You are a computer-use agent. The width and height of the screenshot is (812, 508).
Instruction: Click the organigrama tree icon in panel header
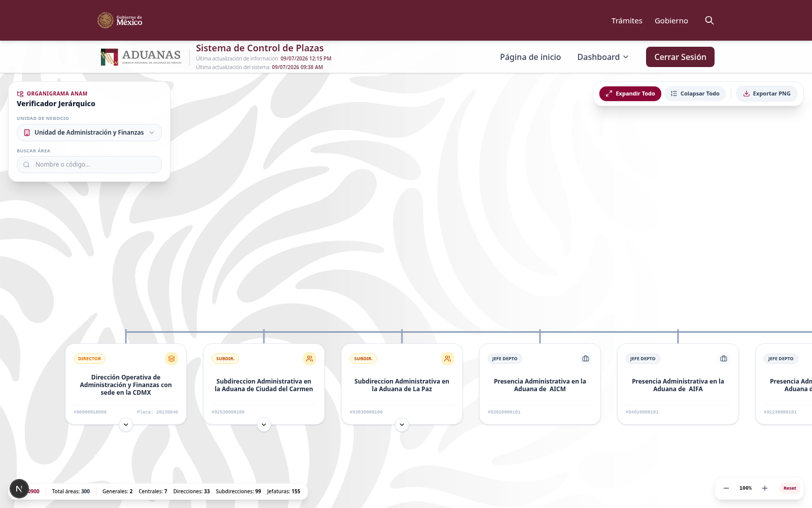[x=20, y=93]
